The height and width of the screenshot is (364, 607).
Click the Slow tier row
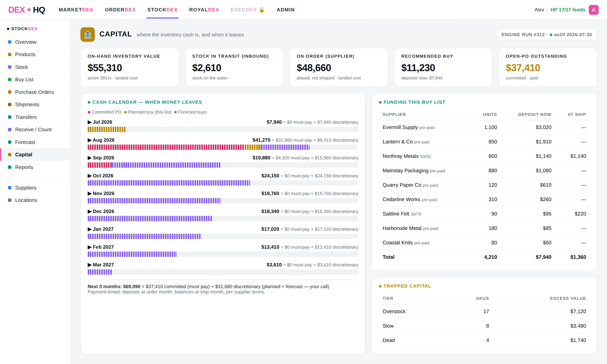pos(484,326)
